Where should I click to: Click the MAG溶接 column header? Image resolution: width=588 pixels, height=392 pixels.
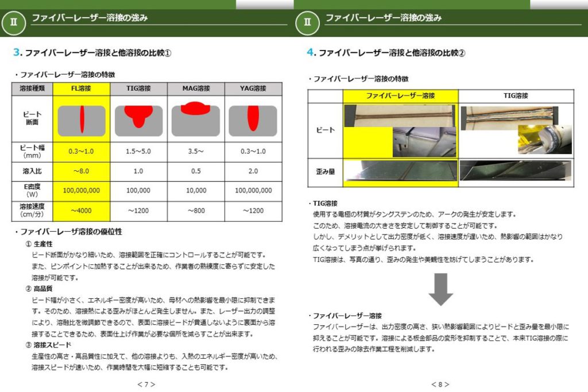[196, 89]
